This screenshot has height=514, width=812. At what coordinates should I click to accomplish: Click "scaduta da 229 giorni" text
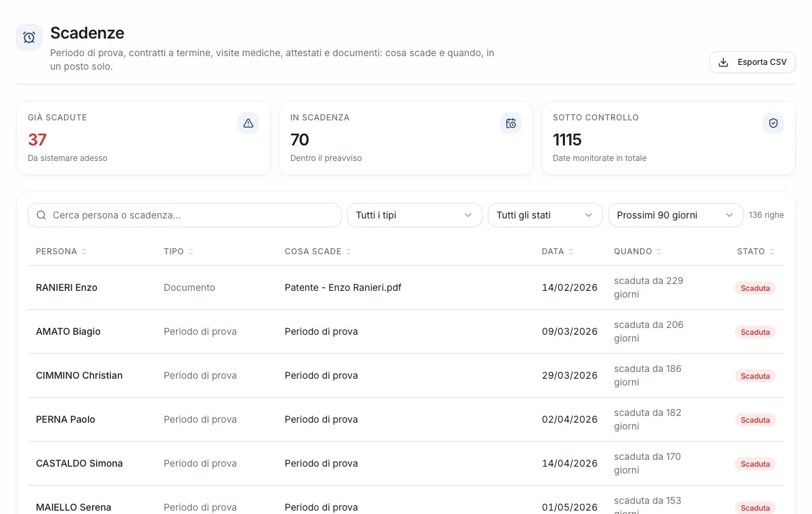(648, 287)
